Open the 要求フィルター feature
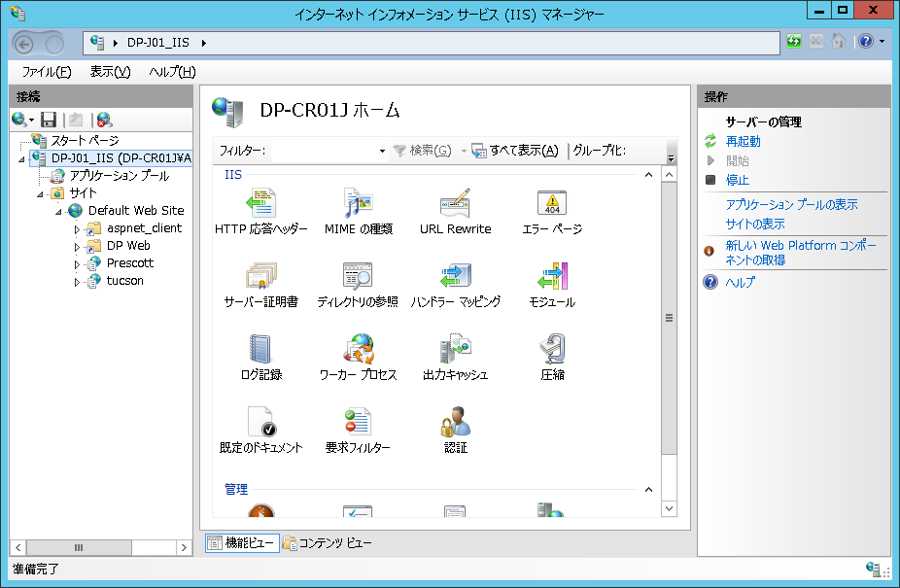The width and height of the screenshot is (900, 588). [358, 431]
